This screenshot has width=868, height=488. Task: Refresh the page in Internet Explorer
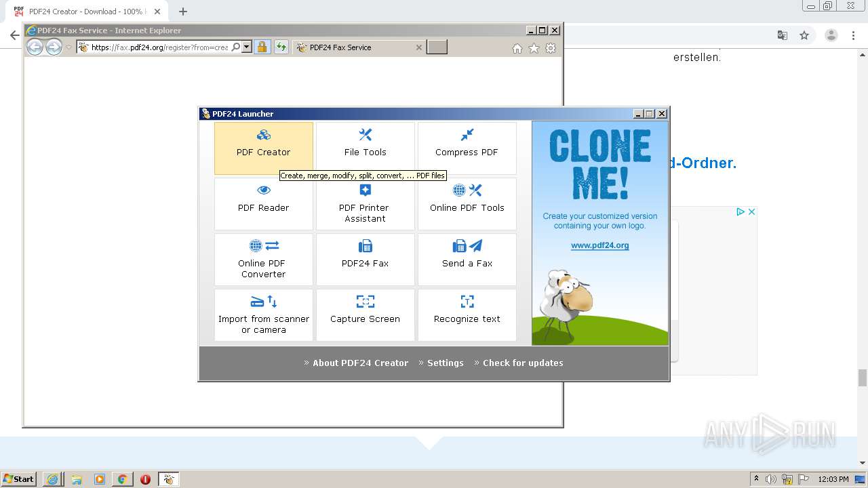point(281,47)
